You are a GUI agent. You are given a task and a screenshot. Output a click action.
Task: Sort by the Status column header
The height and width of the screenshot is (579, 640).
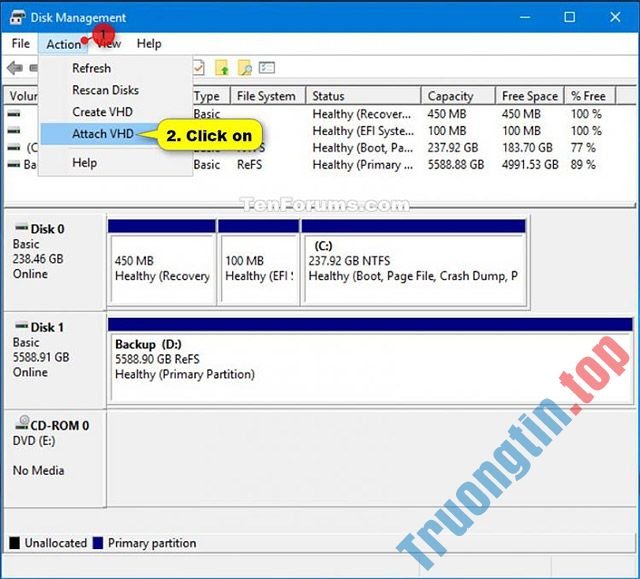pyautogui.click(x=363, y=96)
